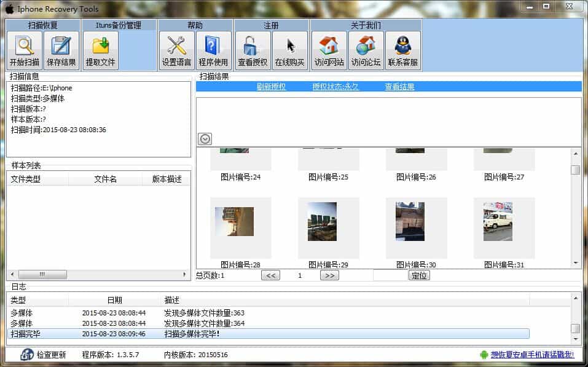The width and height of the screenshot is (588, 367).
Task: Click the 文件类型 column header
Action: click(37, 180)
